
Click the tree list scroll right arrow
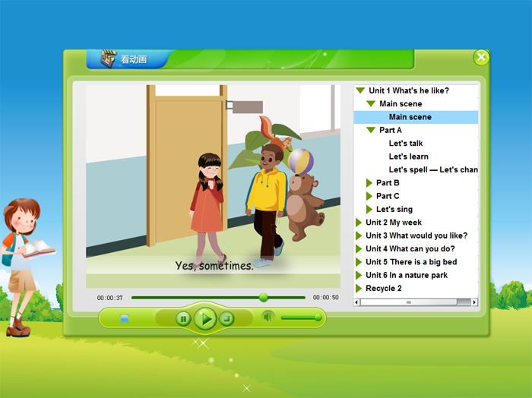click(x=474, y=302)
